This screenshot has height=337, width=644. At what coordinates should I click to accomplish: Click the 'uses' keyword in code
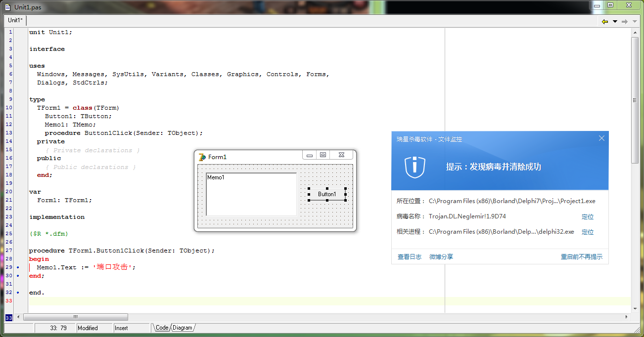point(37,66)
